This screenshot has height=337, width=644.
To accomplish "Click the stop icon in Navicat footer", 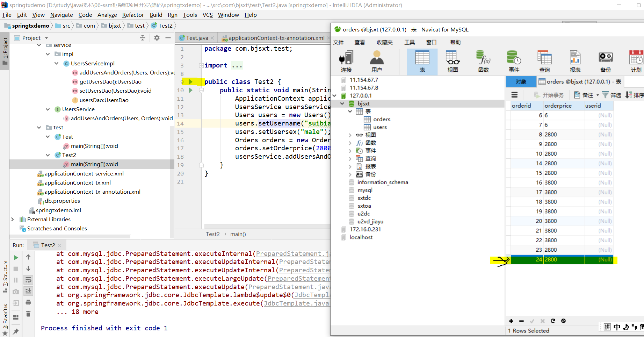I will coord(563,321).
